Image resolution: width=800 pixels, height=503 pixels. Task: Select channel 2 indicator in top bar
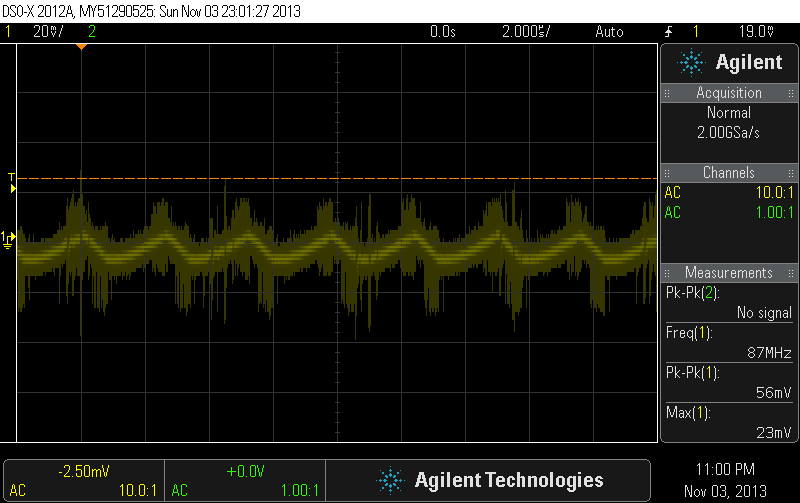[92, 32]
